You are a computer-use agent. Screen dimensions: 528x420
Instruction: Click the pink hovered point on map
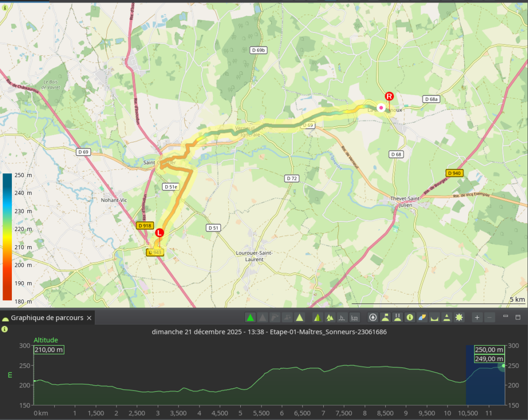coord(381,108)
